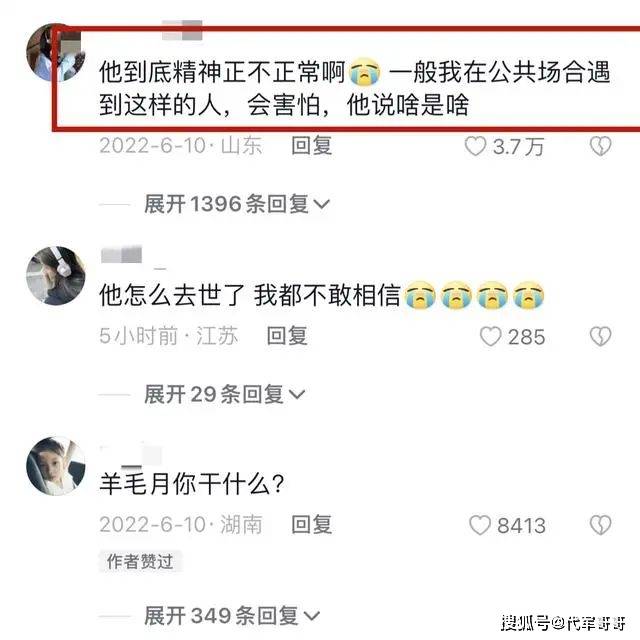
Task: Reply to the 5小时前 Jiangsu comment
Action: click(287, 336)
